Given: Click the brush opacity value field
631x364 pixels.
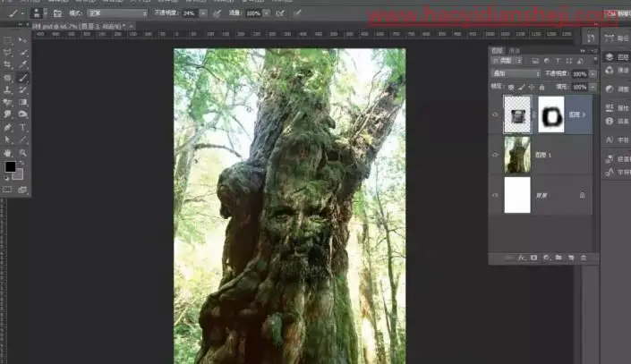Looking at the screenshot, I should point(191,13).
